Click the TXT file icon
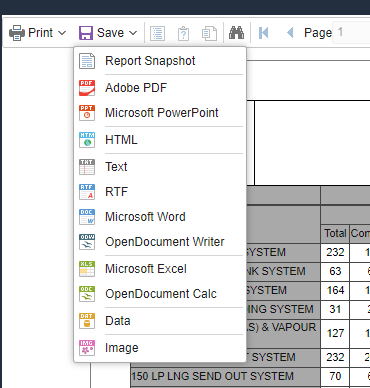370x388 pixels. coord(87,167)
